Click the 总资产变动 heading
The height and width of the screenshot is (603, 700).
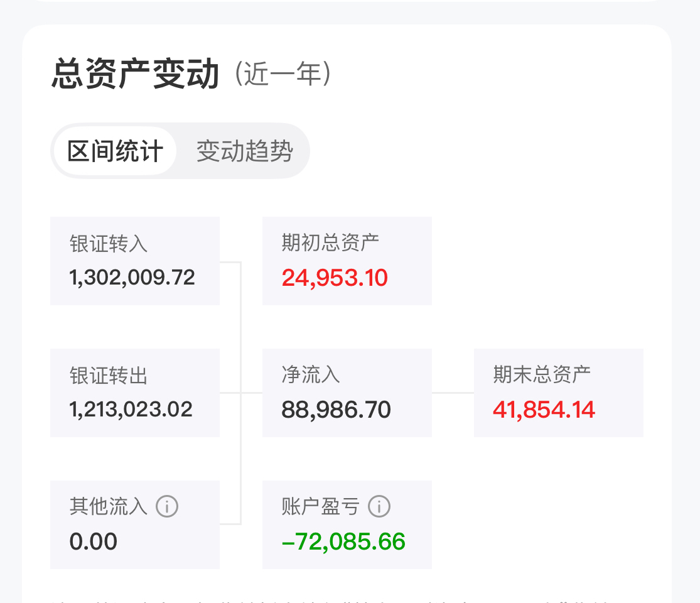click(x=136, y=75)
